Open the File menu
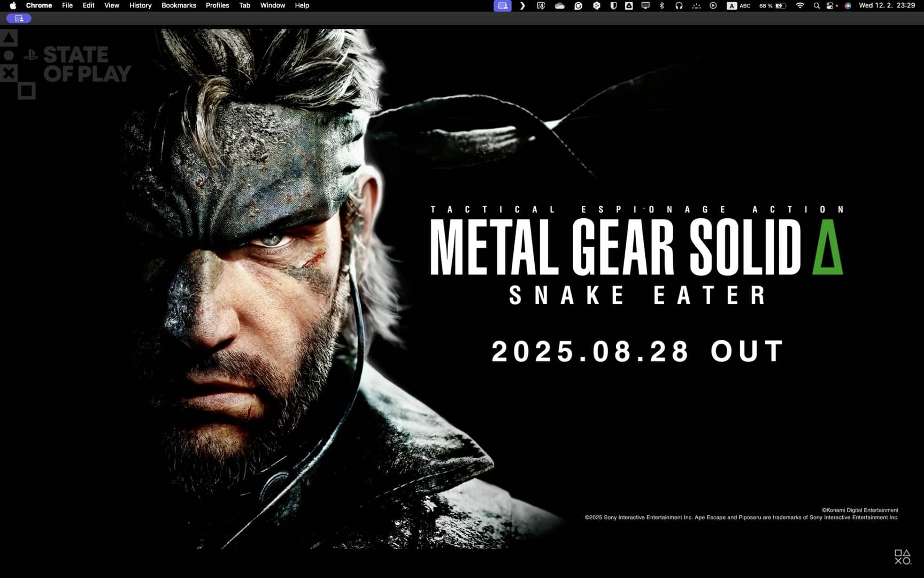Image resolution: width=924 pixels, height=578 pixels. pyautogui.click(x=67, y=5)
